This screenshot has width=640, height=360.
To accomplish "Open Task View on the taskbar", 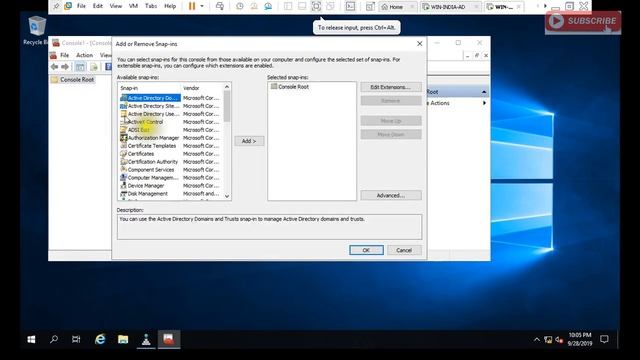I will (x=76, y=339).
